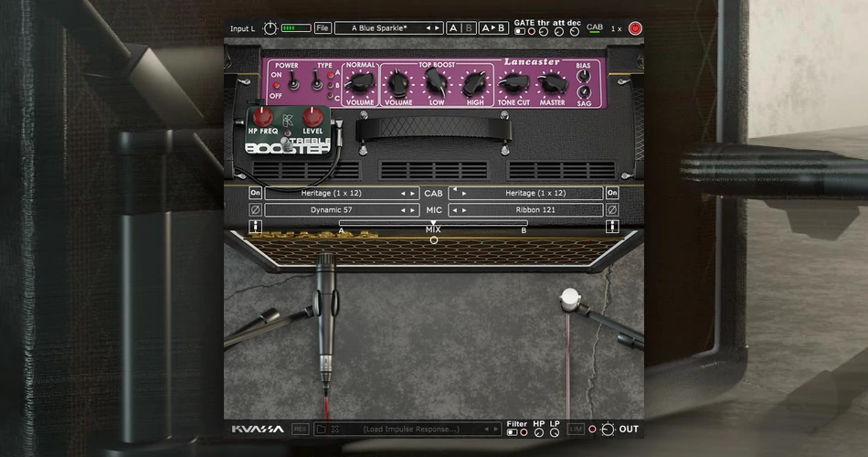Viewport: 868px width, 457px height.
Task: Click the A/B MIX slider handle
Action: [433, 223]
